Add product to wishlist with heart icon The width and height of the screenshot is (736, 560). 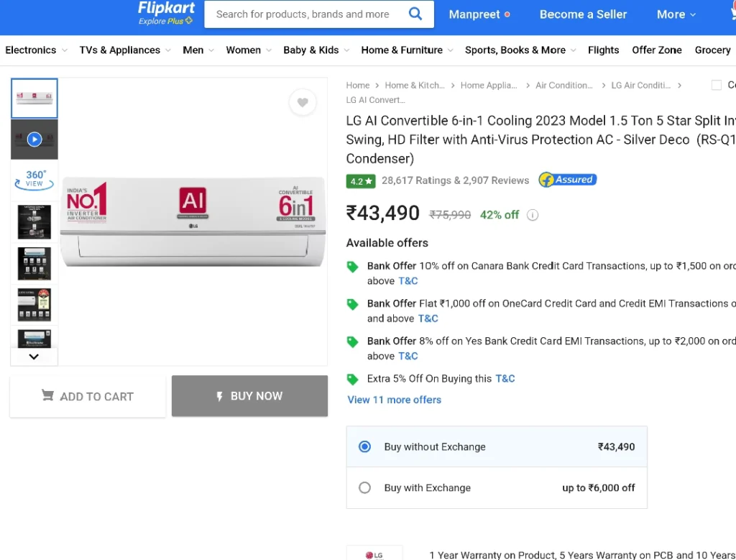click(x=303, y=102)
